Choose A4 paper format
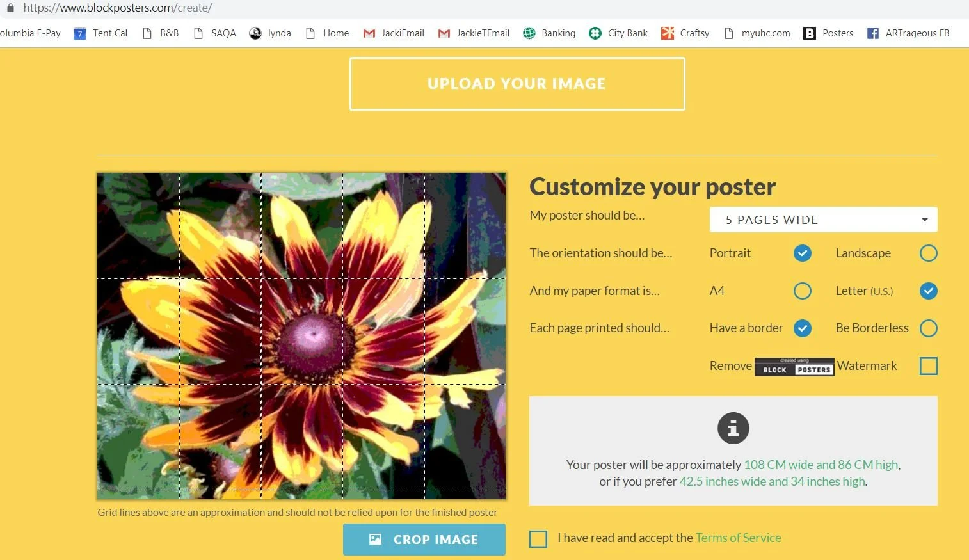This screenshot has width=969, height=560. point(803,291)
